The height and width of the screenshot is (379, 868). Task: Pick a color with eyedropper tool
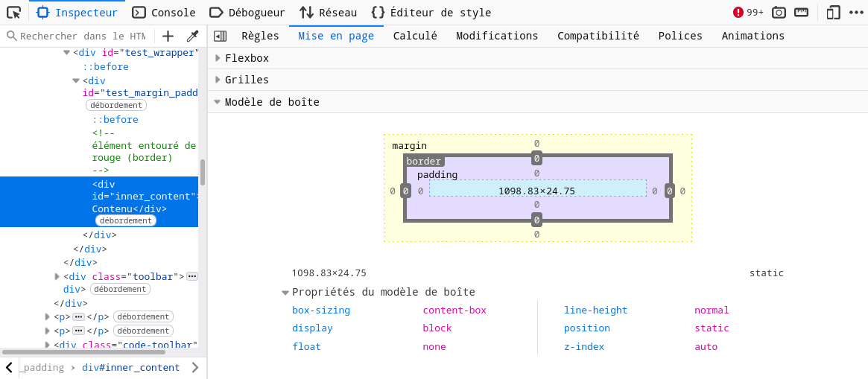[x=191, y=36]
